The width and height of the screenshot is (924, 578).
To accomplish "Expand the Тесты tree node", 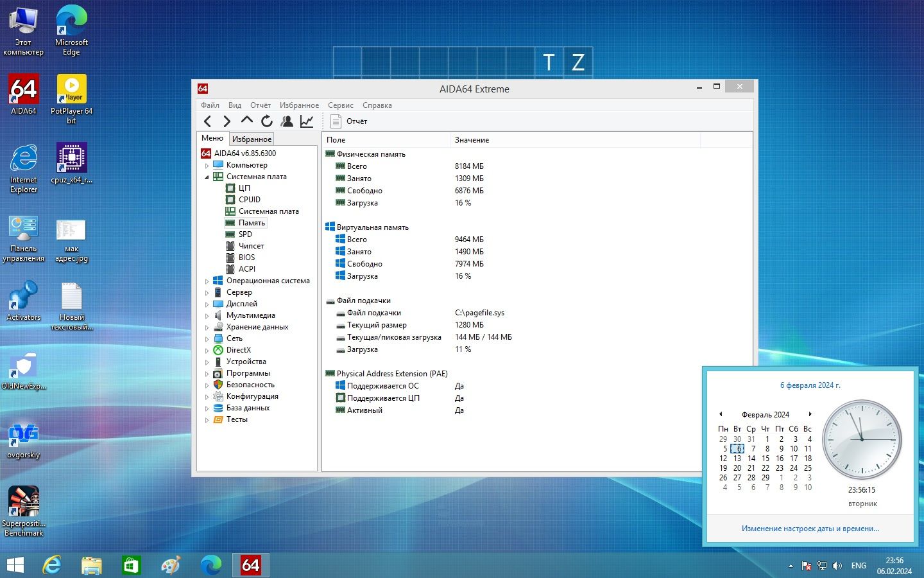I will [x=207, y=420].
